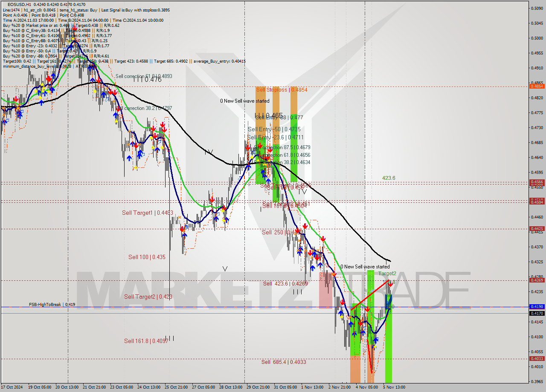The width and height of the screenshot is (546, 392).
Task: Click the blue 0.4190 price tag
Action: (537, 306)
